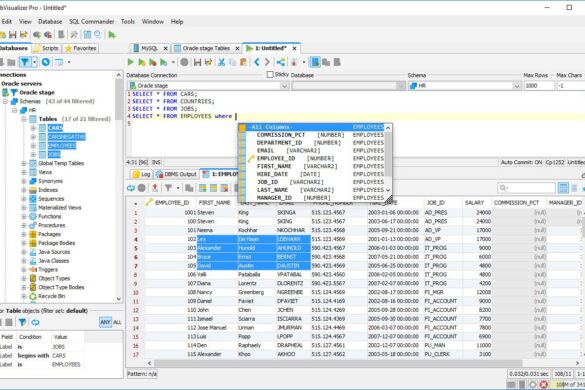The image size is (585, 390).
Task: Click the blue circular refresh icon in Databases toolbar
Action: pos(46,62)
